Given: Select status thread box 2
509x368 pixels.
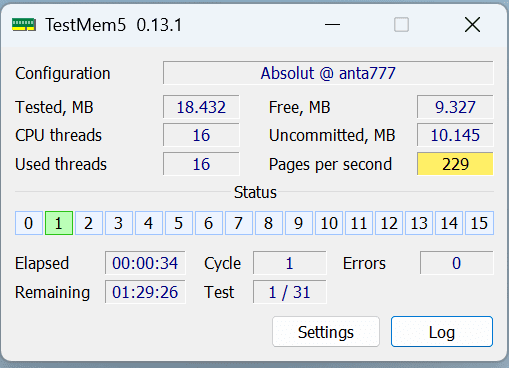Looking at the screenshot, I should click(89, 223).
